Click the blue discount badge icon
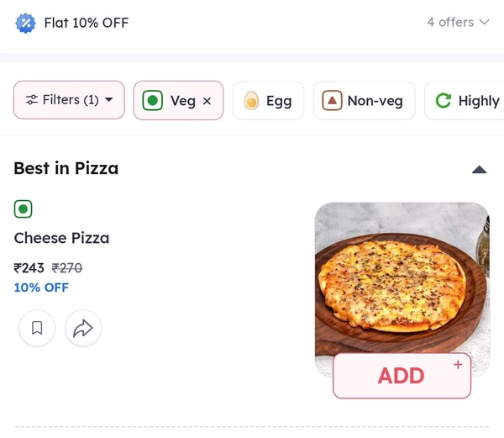The width and height of the screenshot is (504, 438). pos(26,23)
